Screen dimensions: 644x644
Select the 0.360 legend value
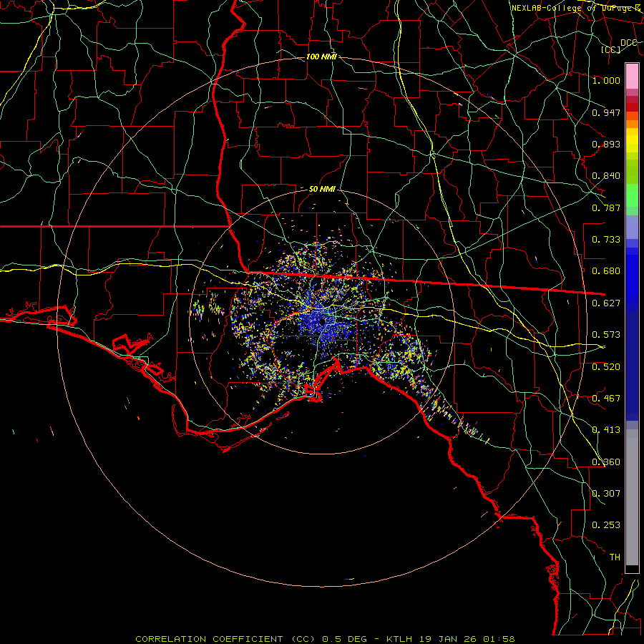[x=606, y=462]
